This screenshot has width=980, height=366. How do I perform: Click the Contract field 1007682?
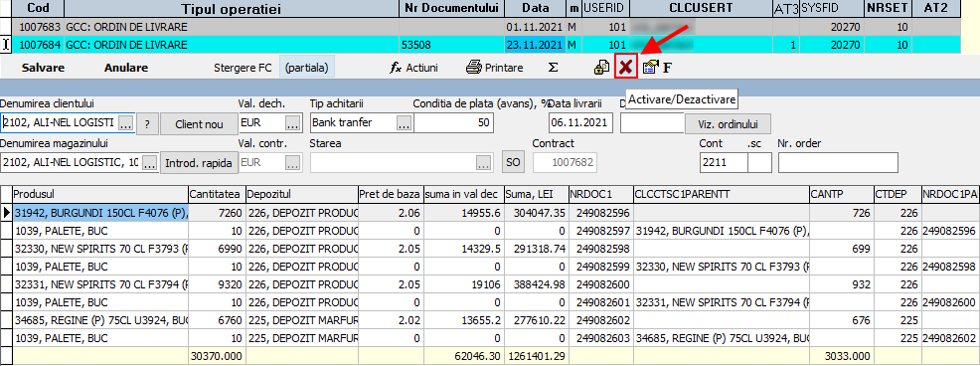click(565, 163)
